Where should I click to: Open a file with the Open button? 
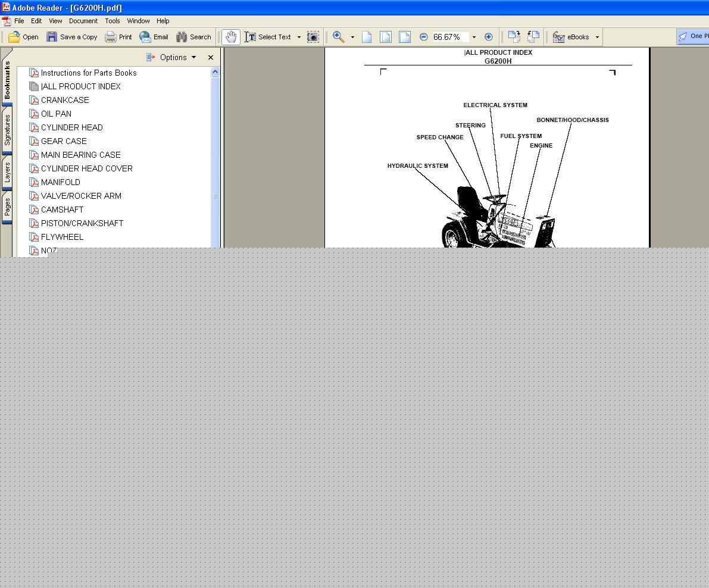(23, 37)
